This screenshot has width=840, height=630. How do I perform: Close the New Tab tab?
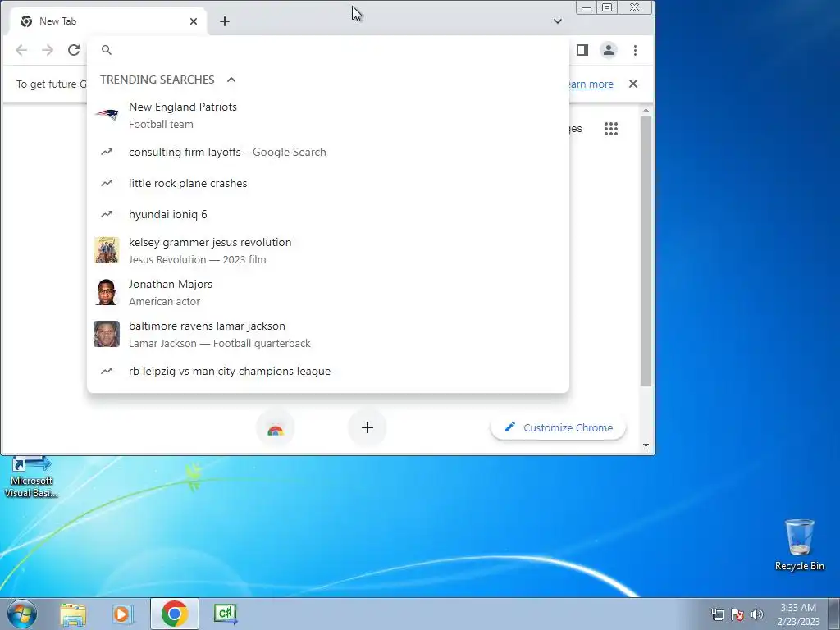coord(194,21)
